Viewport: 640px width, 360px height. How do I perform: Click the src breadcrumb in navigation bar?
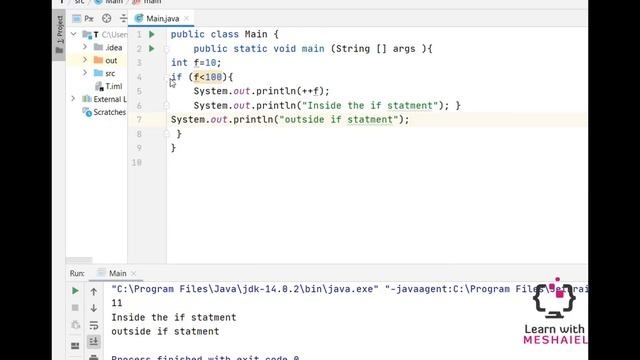coord(79,2)
